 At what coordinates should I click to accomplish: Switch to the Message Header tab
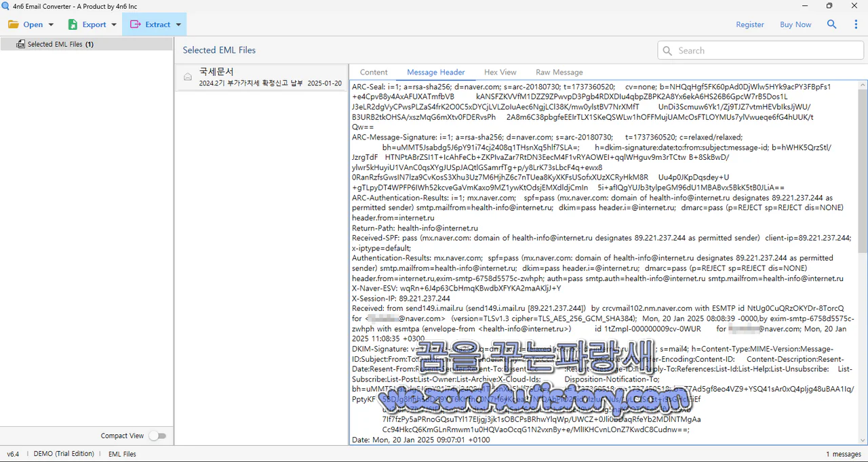[436, 72]
